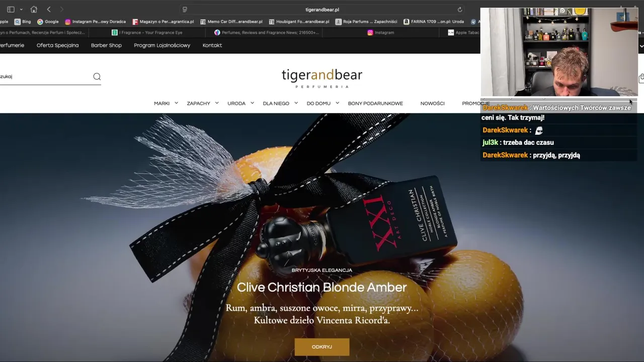Open the DO DOMU menu
This screenshot has width=644, height=362.
[318, 104]
